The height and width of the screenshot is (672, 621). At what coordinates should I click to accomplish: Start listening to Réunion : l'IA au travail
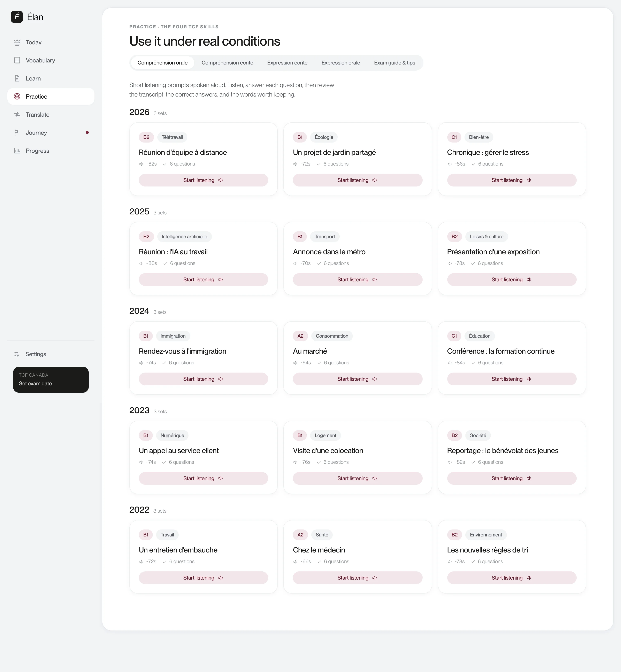[203, 280]
